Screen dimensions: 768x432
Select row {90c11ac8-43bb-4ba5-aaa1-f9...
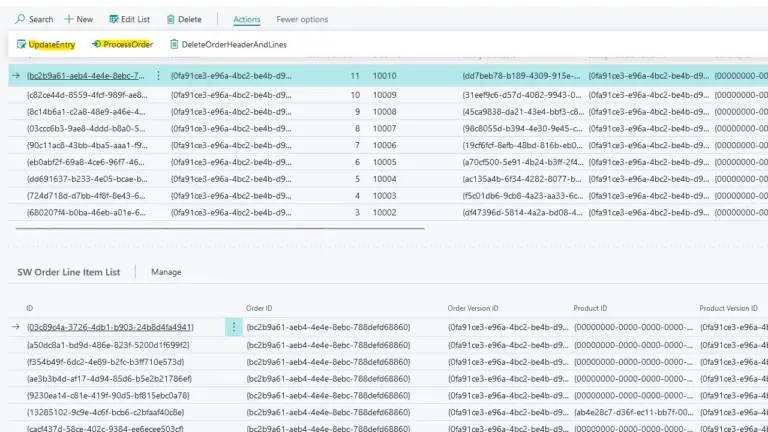(x=87, y=145)
